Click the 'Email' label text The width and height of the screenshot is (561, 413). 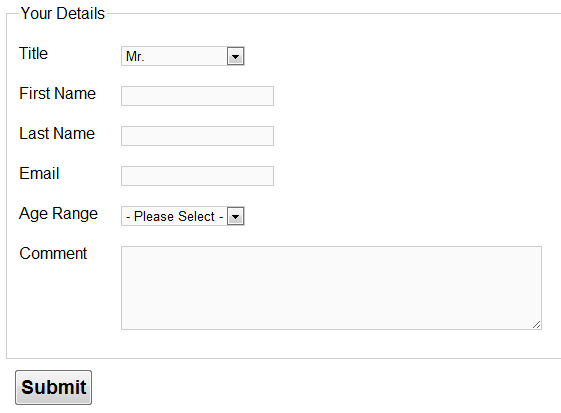click(x=39, y=174)
